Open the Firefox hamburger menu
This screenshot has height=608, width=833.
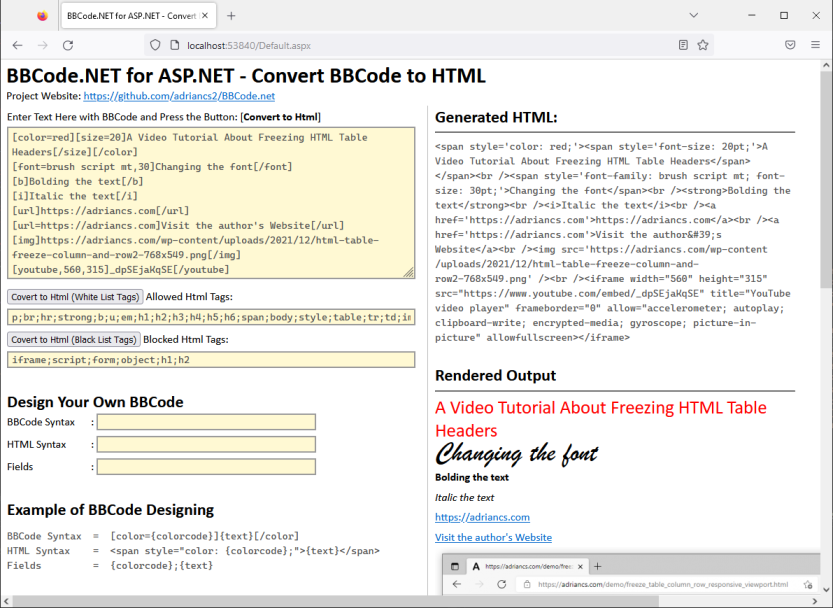click(x=815, y=45)
